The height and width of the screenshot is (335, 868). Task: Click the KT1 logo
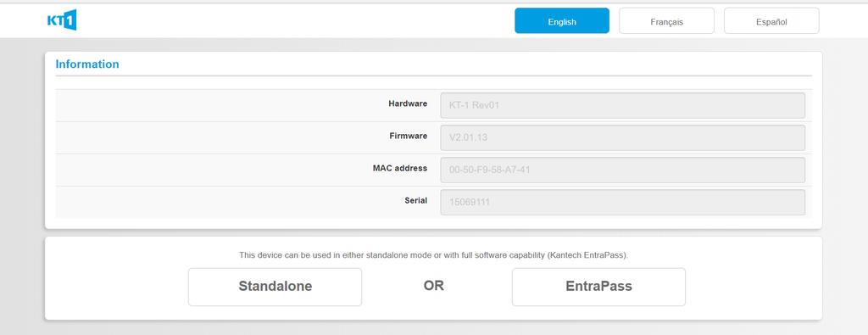pos(62,20)
